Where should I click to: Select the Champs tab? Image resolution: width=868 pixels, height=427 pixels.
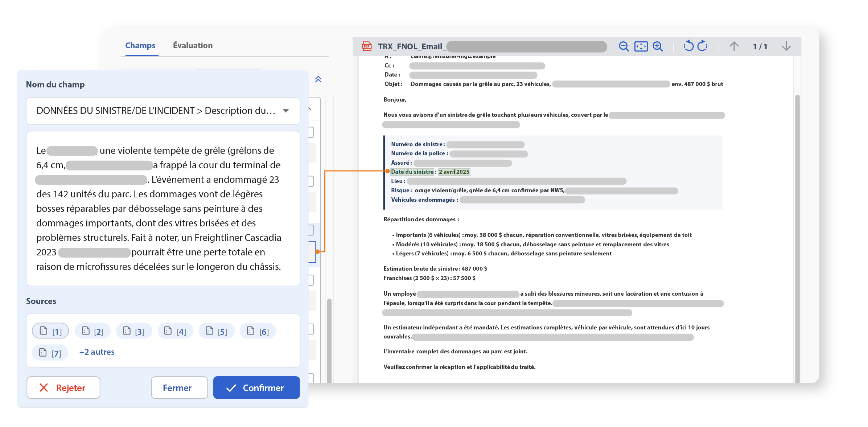(140, 45)
